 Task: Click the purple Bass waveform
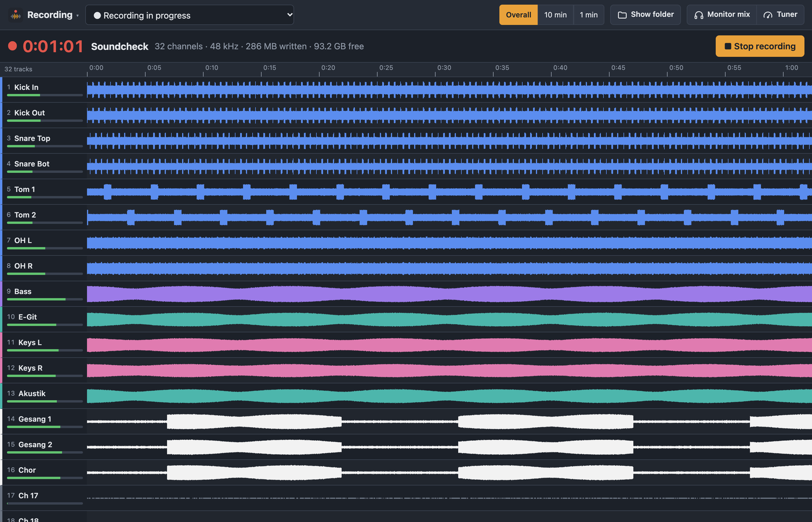tap(449, 294)
